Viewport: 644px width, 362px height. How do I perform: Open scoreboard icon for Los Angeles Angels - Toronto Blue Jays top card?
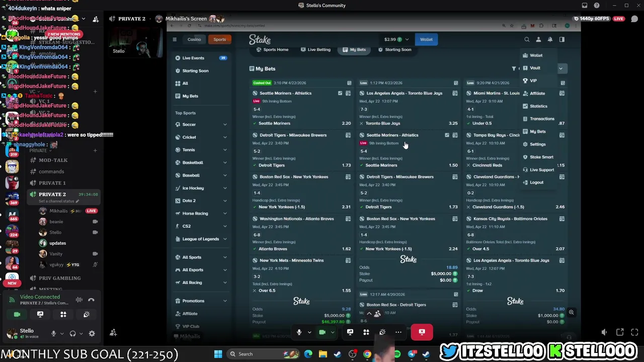click(455, 94)
